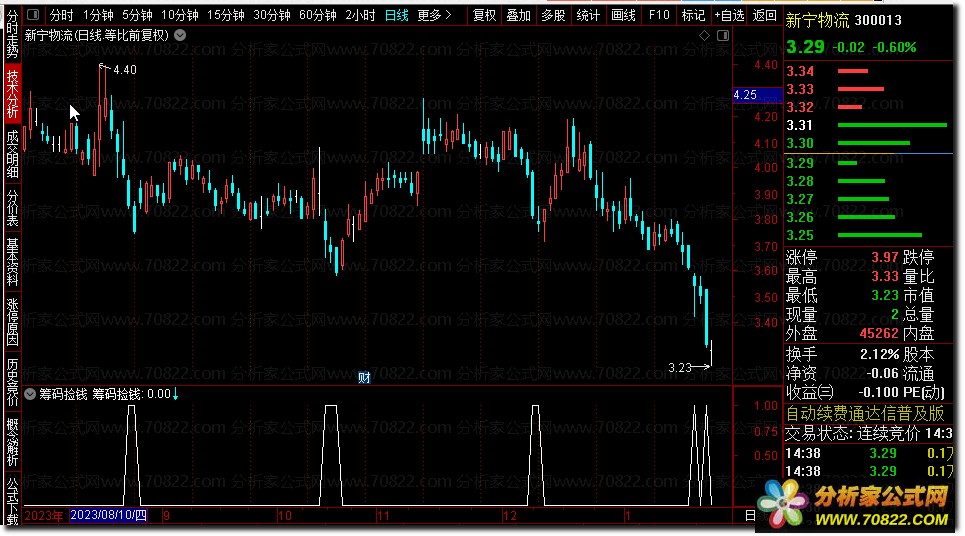Click the current price 3.29 in header
Image resolution: width=965 pixels, height=536 pixels.
(x=805, y=47)
